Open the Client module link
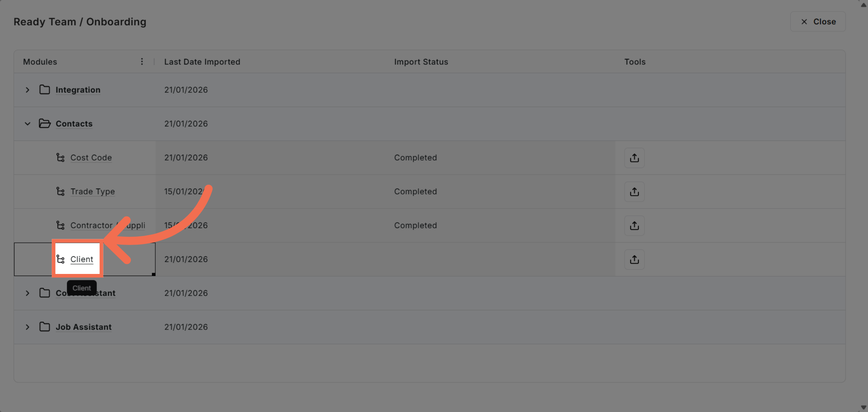This screenshot has height=412, width=868. [x=82, y=259]
